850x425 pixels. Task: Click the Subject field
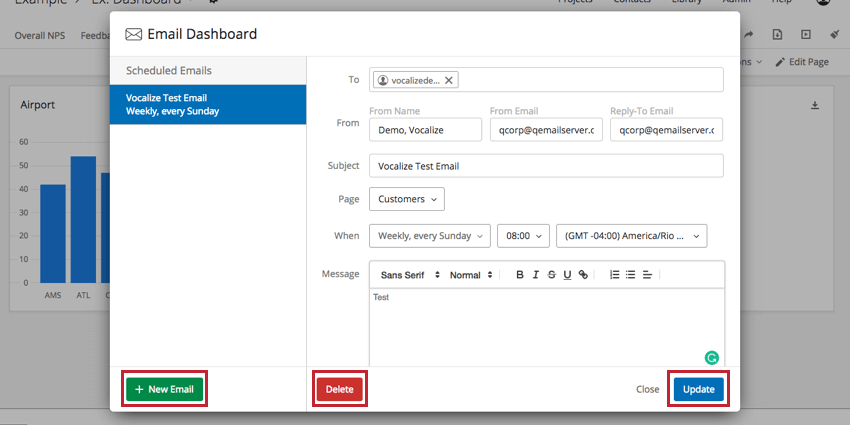pos(546,166)
